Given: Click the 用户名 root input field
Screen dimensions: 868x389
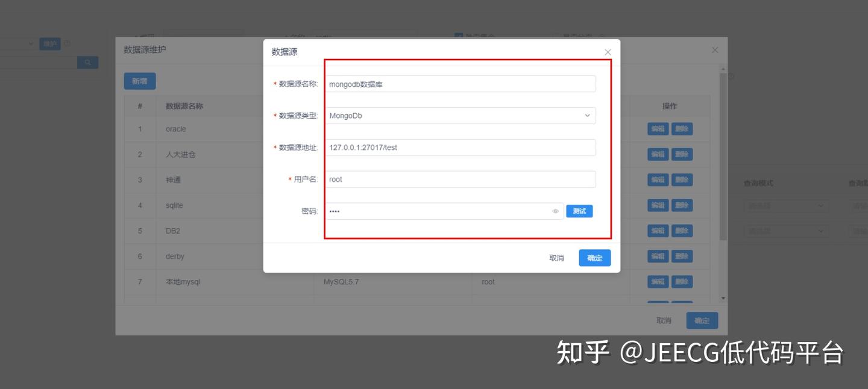Looking at the screenshot, I should 461,179.
